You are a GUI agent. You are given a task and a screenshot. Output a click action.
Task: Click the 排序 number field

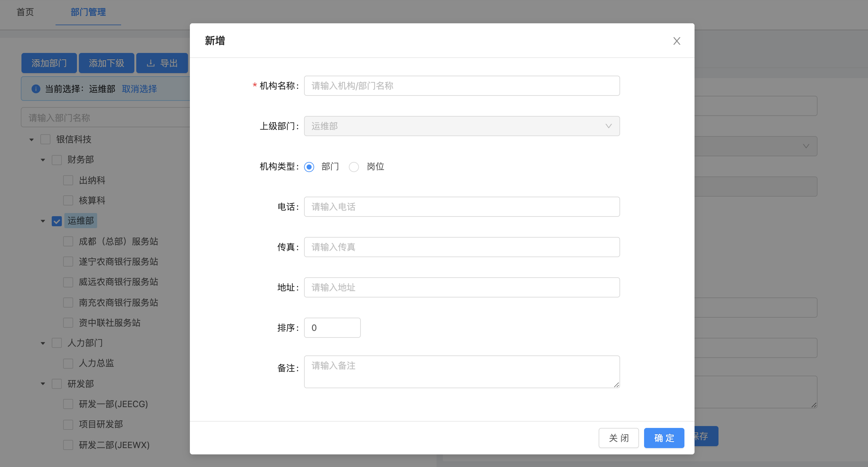click(332, 328)
